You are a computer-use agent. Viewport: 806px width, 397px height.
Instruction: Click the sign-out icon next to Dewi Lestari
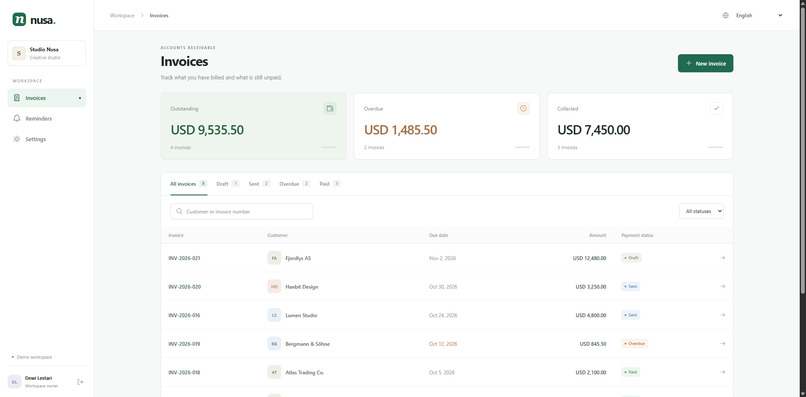coord(80,382)
